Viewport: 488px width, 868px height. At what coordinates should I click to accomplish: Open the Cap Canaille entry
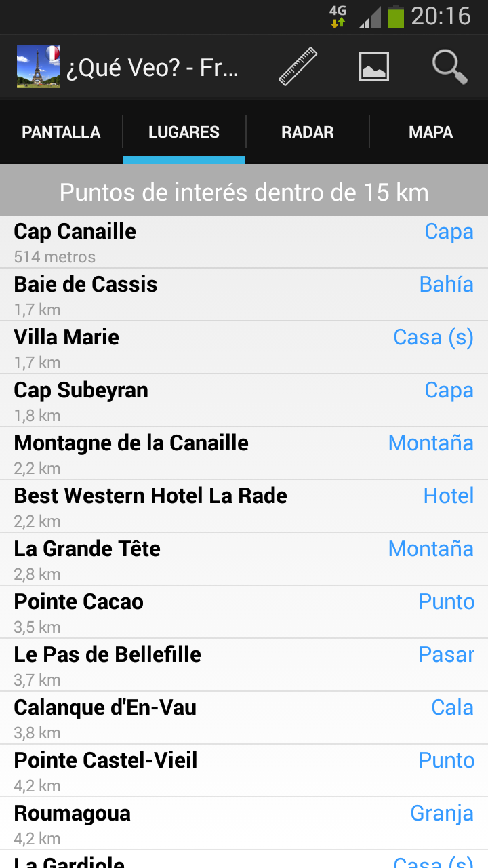click(x=244, y=242)
